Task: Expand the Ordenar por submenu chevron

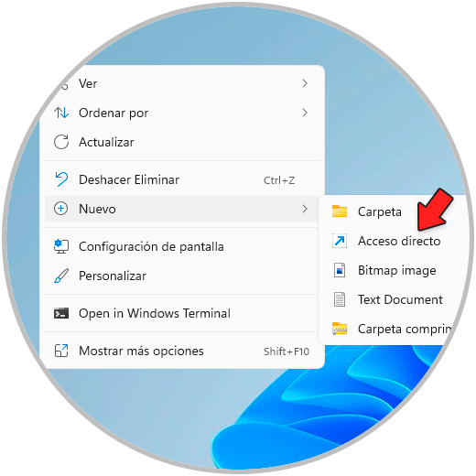Action: [x=305, y=113]
